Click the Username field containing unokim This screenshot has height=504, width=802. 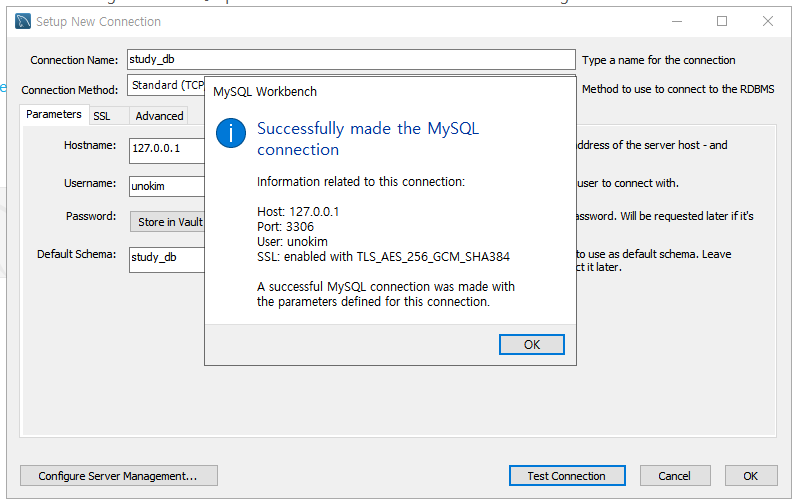pos(167,186)
